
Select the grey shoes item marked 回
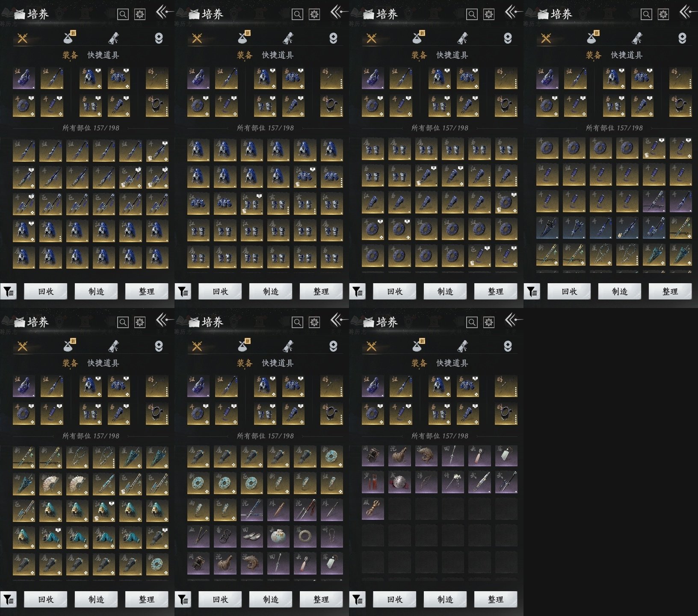[251, 536]
